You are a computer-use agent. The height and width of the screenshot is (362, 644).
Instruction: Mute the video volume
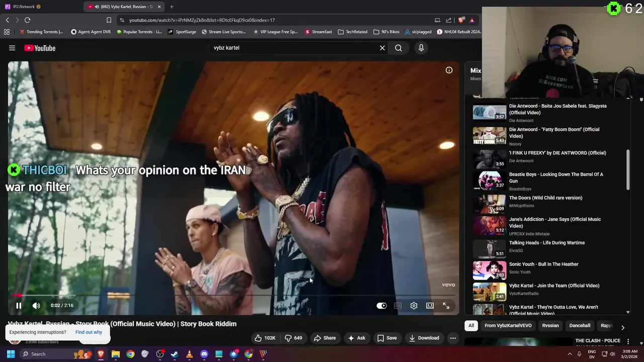tap(36, 306)
